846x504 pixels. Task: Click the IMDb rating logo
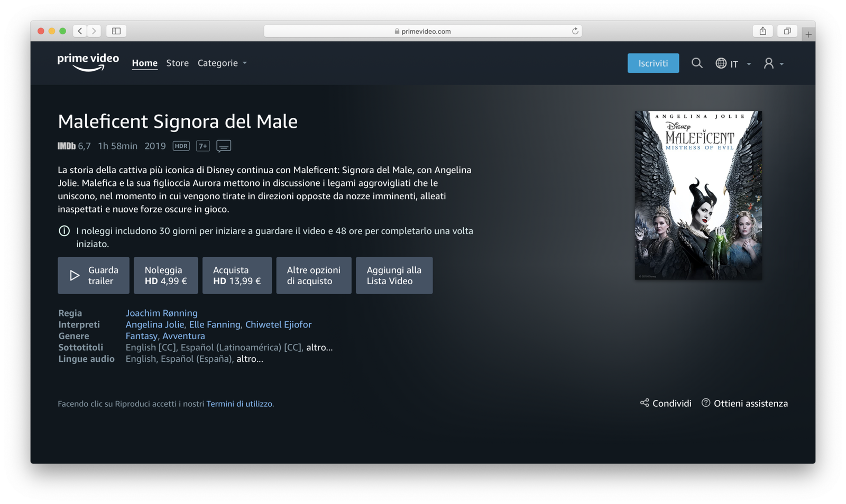coord(67,146)
